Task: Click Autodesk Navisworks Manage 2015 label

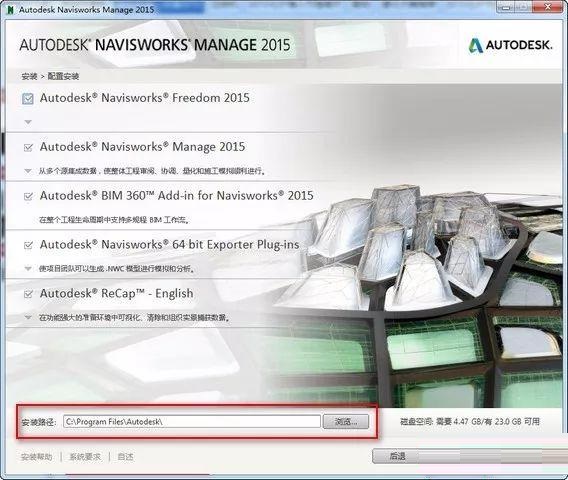Action: pyautogui.click(x=142, y=147)
